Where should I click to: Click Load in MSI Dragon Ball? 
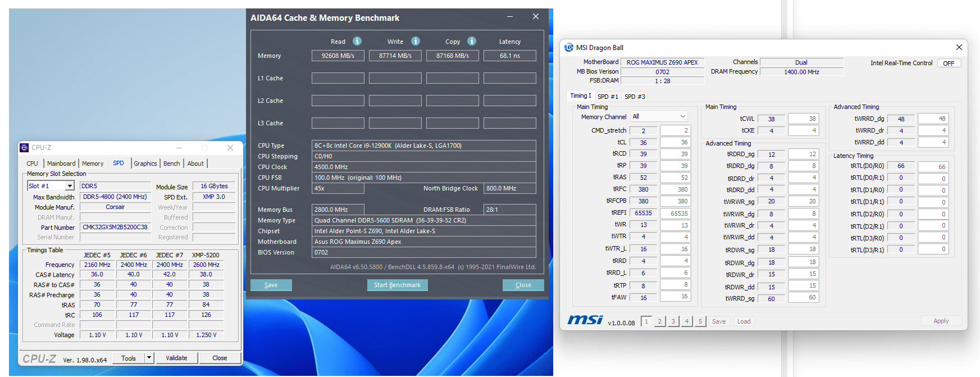point(744,321)
